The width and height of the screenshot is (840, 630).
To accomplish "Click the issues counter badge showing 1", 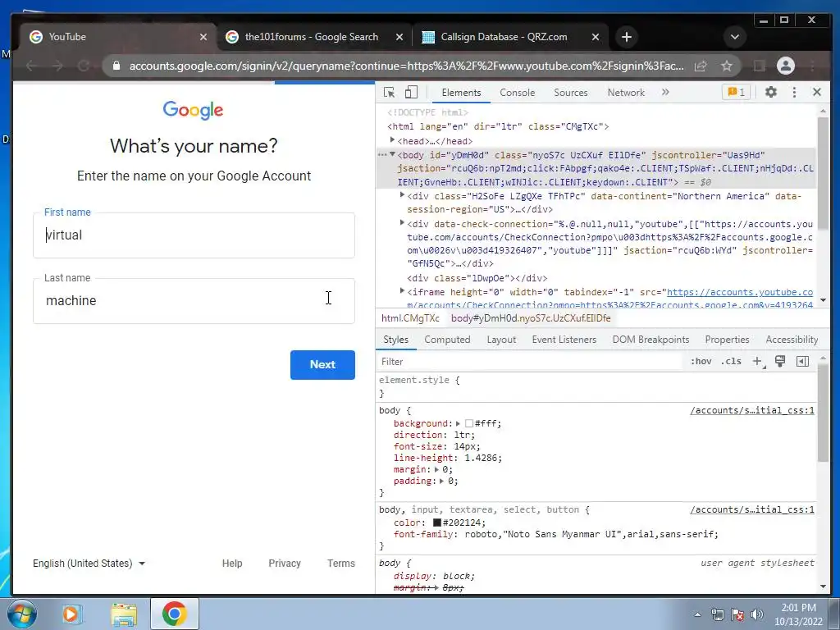I will pyautogui.click(x=736, y=92).
